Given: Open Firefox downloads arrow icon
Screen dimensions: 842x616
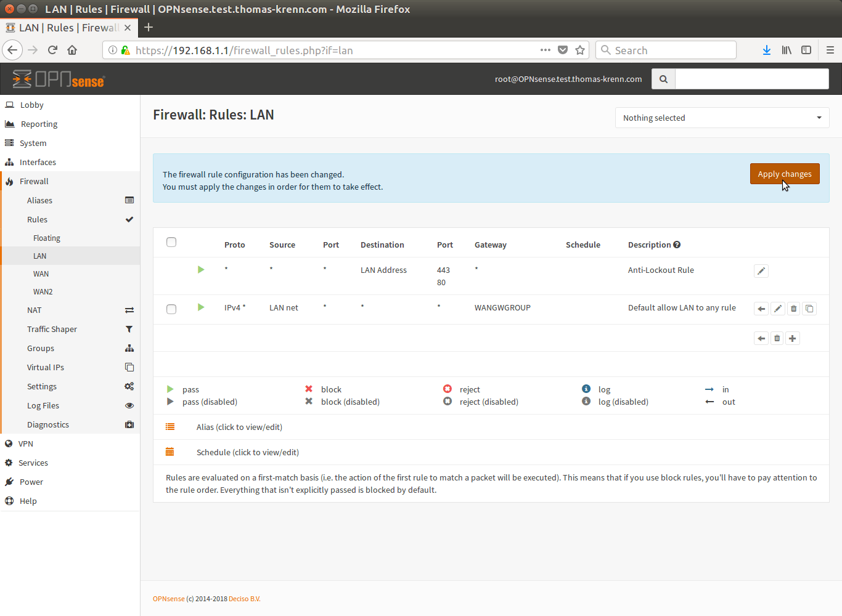Looking at the screenshot, I should coord(766,51).
